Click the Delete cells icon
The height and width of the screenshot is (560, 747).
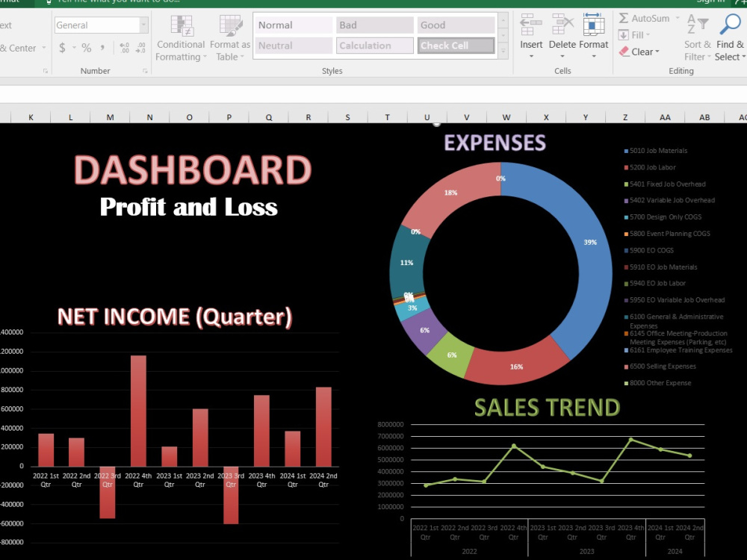(x=562, y=25)
